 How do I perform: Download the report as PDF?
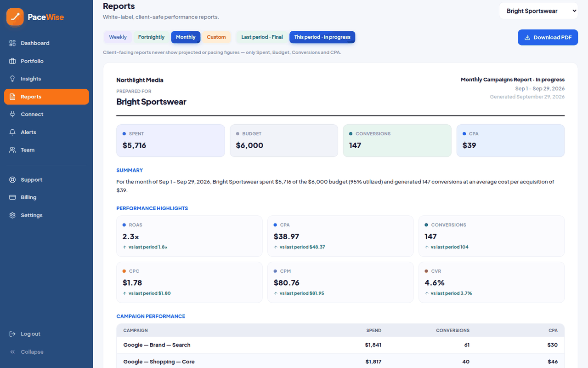click(x=548, y=38)
